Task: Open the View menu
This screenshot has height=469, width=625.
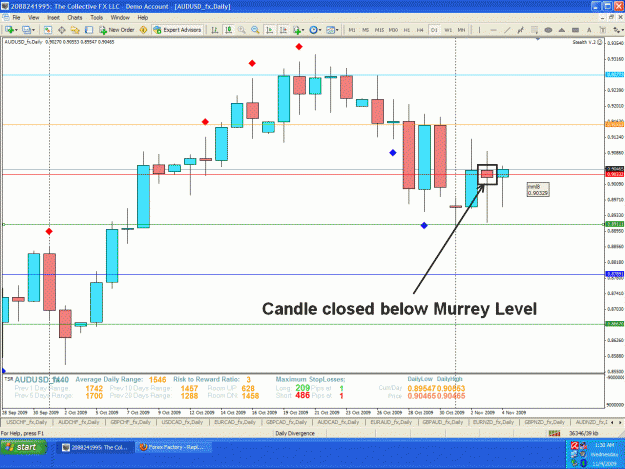Action: pos(33,18)
